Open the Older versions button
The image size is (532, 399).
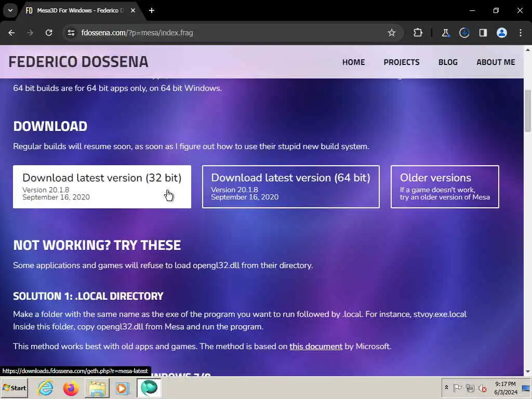pyautogui.click(x=445, y=187)
